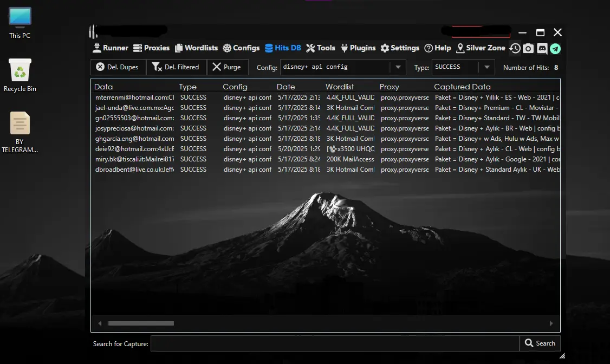610x364 pixels.
Task: Click the Del. Dupes button
Action: (x=118, y=67)
